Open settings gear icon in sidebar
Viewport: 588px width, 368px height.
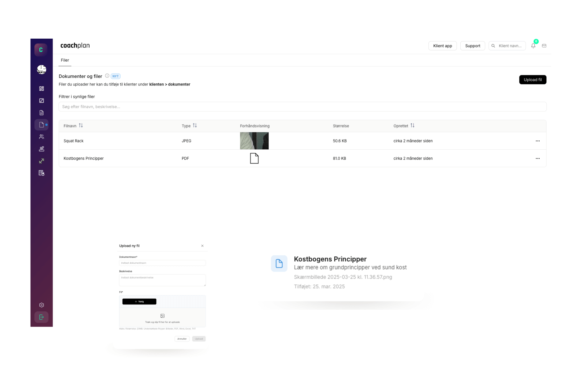[42, 305]
